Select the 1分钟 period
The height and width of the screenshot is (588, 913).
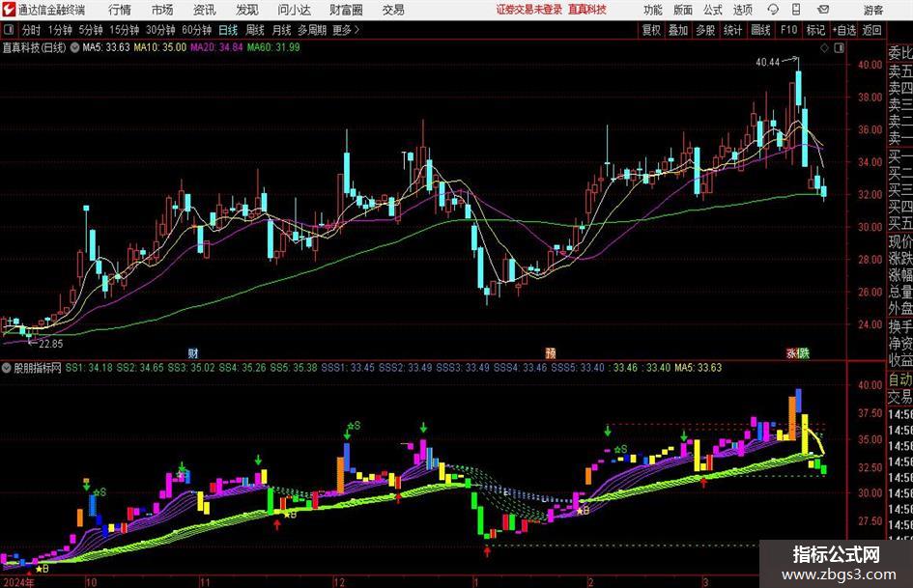point(59,30)
